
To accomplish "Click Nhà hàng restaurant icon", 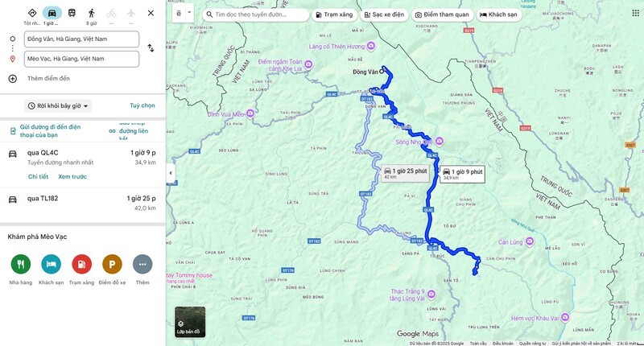I will click(x=21, y=264).
